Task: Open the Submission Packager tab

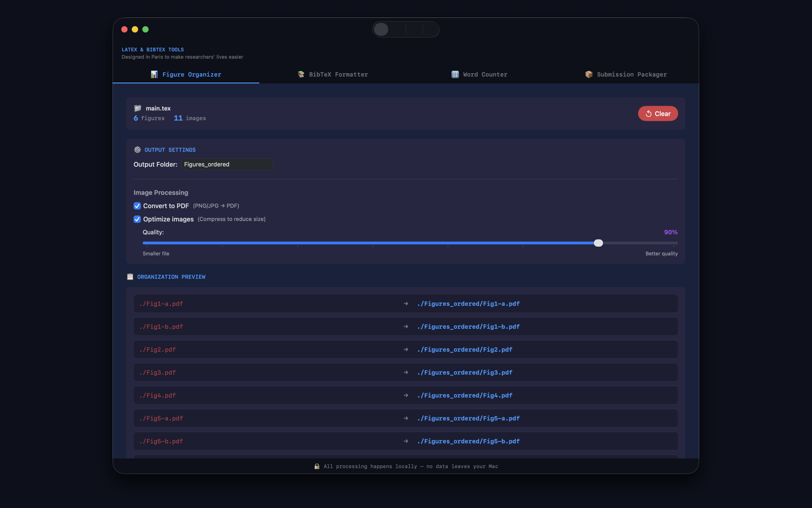Action: [x=626, y=74]
